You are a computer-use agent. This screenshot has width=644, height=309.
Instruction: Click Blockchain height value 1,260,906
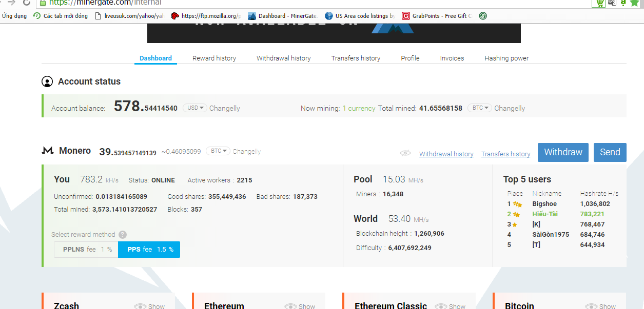click(x=428, y=234)
